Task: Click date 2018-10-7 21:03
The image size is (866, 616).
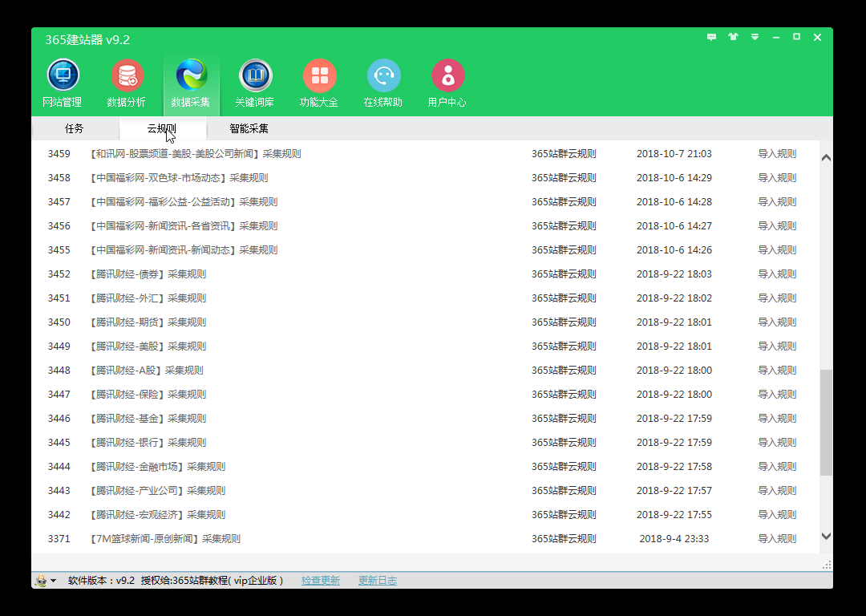Action: [x=674, y=153]
